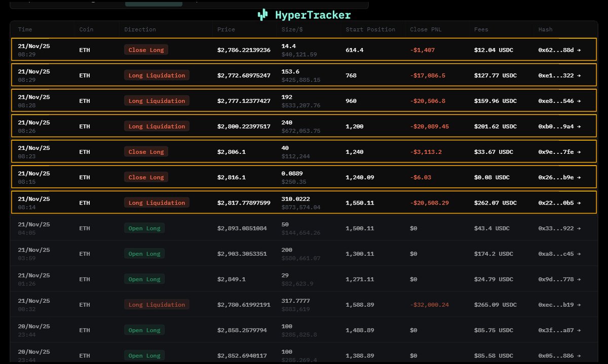This screenshot has height=364, width=608.
Task: Click the fee $12.04 USDC
Action: (x=493, y=50)
